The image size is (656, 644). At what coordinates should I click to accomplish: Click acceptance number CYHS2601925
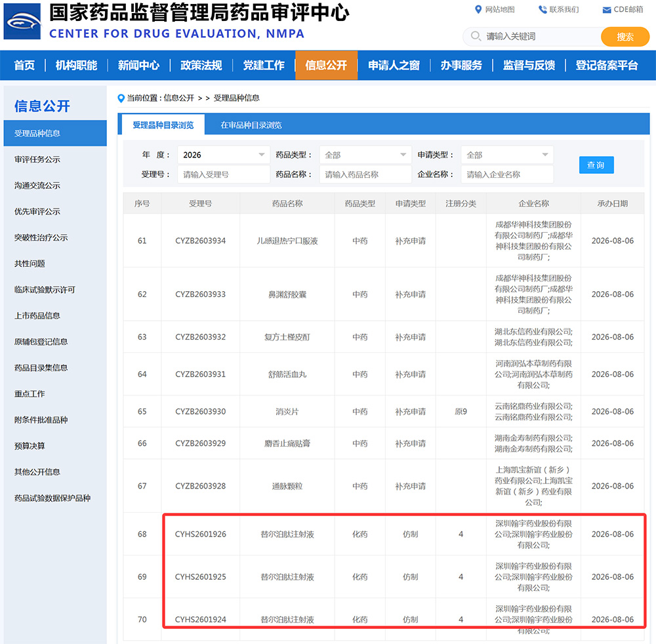pos(200,576)
